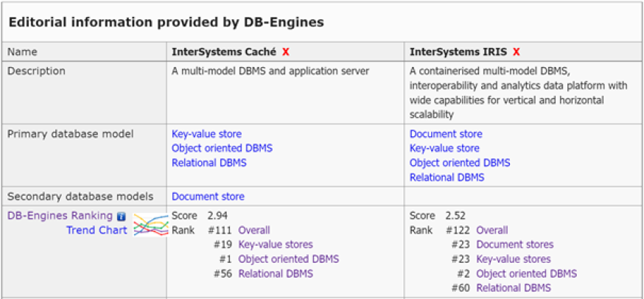Viewport: 644px width, 299px height.
Task: Open Key-value store link under IRIS
Action: (x=444, y=148)
